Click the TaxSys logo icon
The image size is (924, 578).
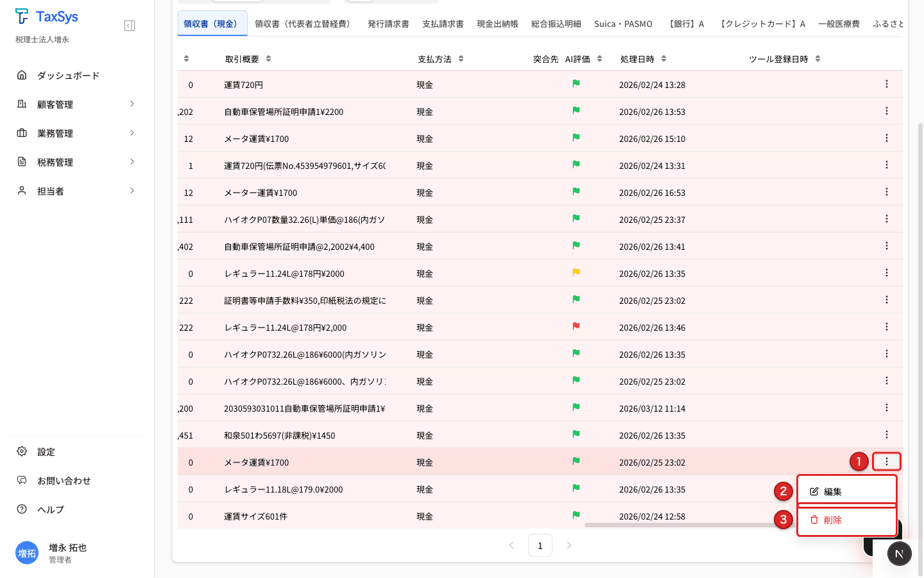(x=22, y=16)
